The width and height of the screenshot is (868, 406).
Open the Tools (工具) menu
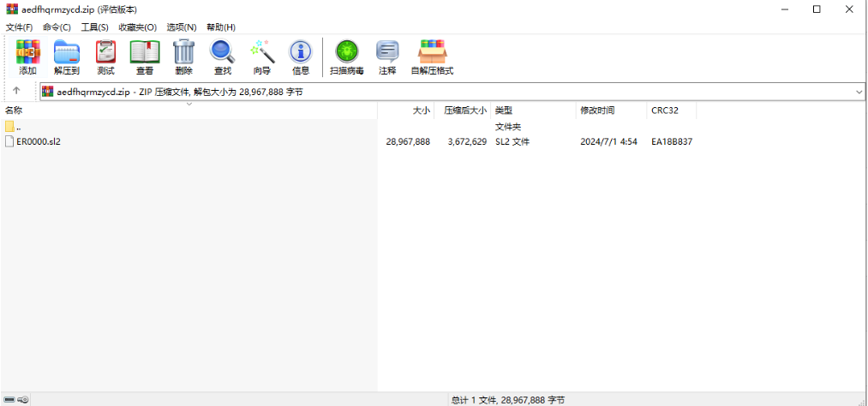(x=94, y=27)
